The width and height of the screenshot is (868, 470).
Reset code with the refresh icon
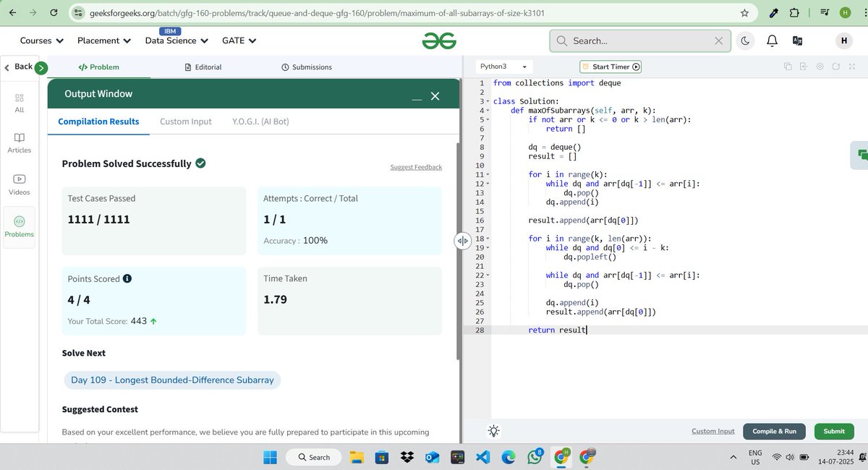coord(835,67)
